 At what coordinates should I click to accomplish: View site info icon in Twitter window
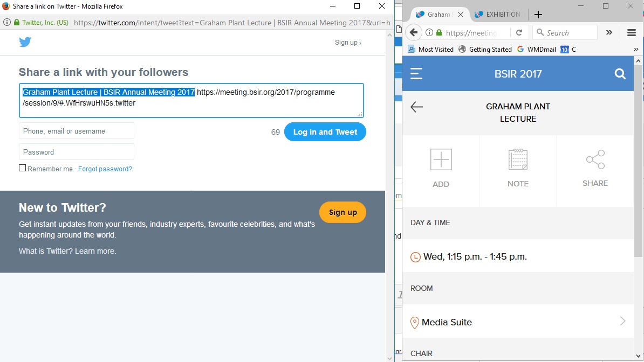[7, 23]
